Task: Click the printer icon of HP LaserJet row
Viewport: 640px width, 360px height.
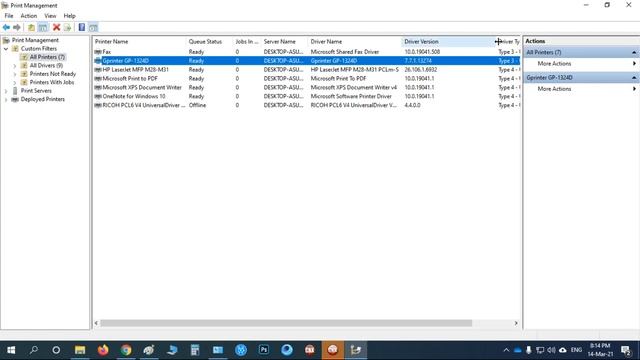Action: click(x=98, y=70)
